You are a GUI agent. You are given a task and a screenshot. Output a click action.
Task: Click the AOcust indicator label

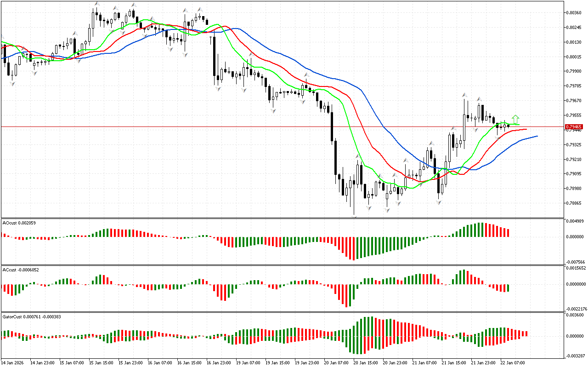[x=19, y=223]
